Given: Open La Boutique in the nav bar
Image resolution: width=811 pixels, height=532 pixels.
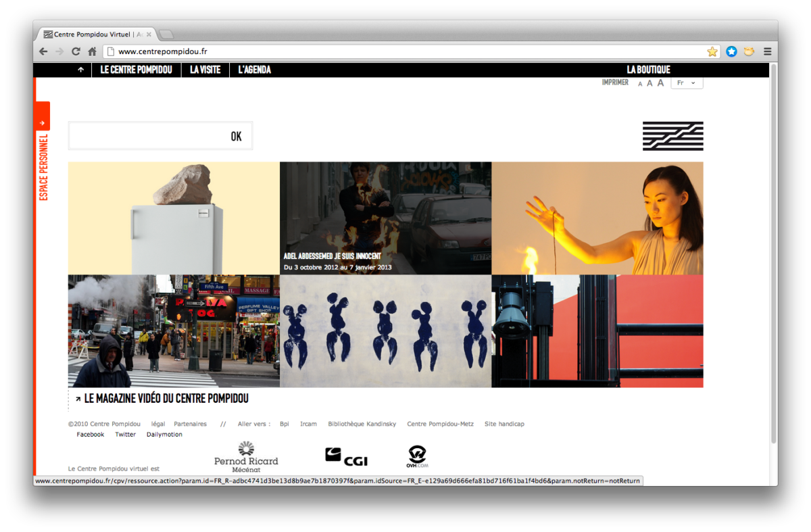Looking at the screenshot, I should pyautogui.click(x=648, y=70).
